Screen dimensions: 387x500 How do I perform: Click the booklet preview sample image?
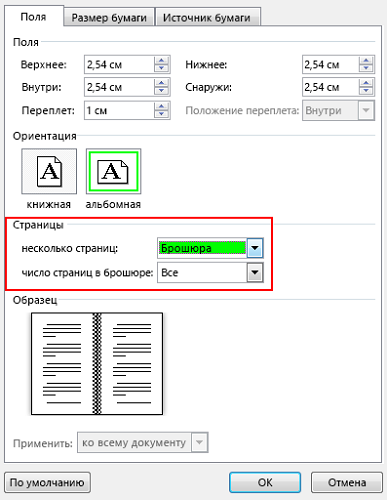[97, 364]
